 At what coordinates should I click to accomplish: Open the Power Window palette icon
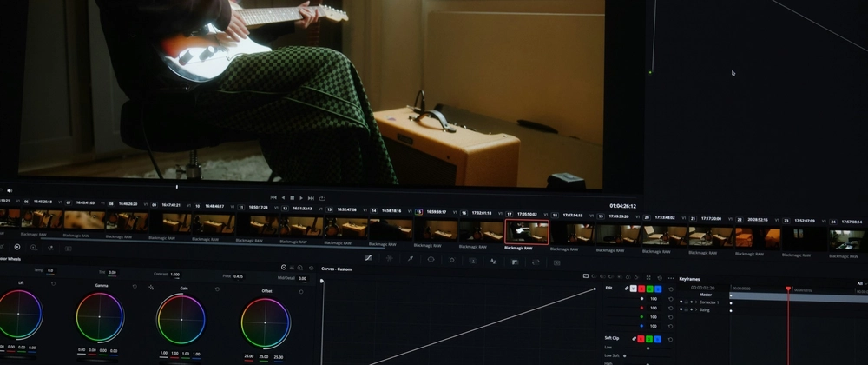click(431, 259)
